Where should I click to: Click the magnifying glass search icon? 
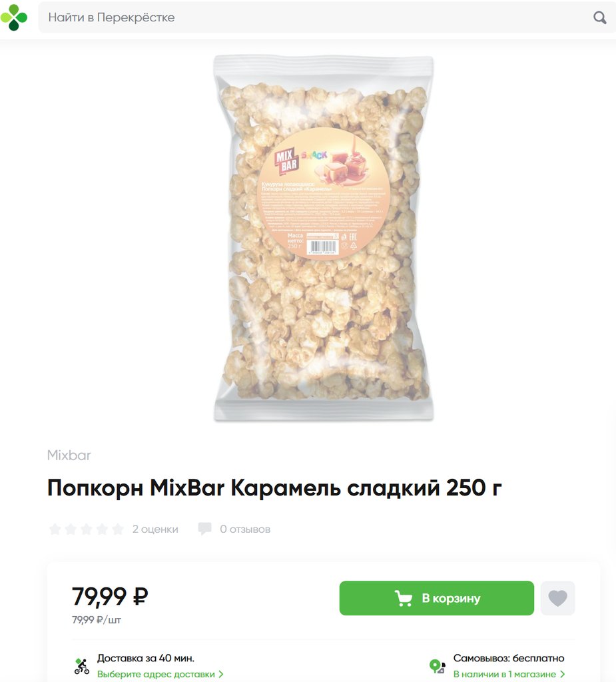[599, 17]
